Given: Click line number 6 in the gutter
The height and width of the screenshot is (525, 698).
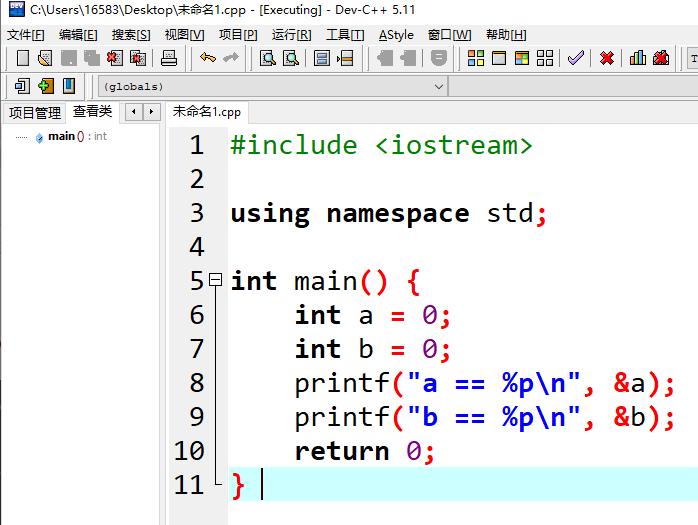Looking at the screenshot, I should [x=197, y=315].
